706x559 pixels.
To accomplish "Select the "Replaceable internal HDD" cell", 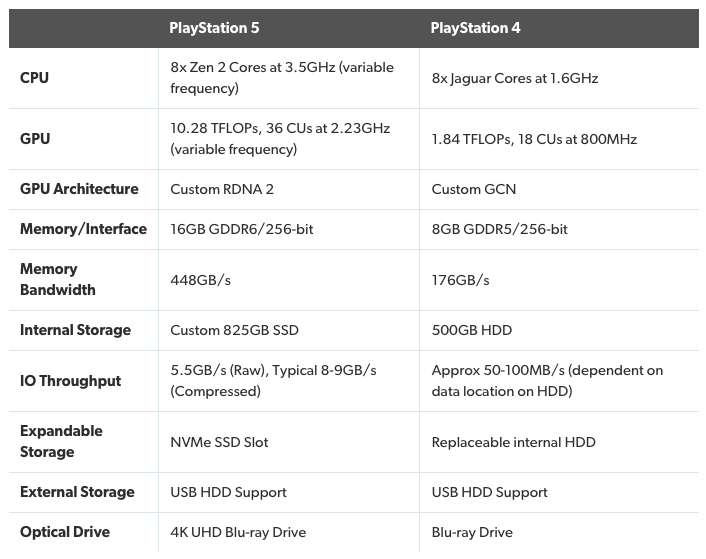I will [x=513, y=442].
